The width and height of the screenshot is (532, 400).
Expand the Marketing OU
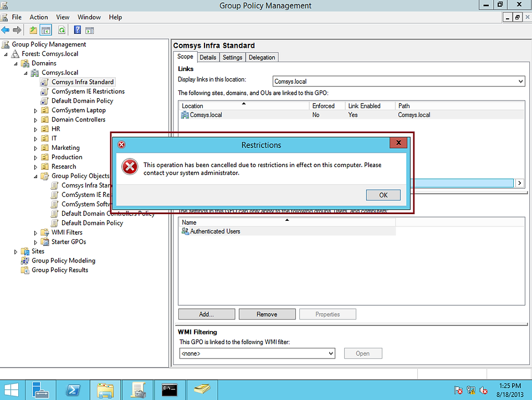tap(35, 148)
